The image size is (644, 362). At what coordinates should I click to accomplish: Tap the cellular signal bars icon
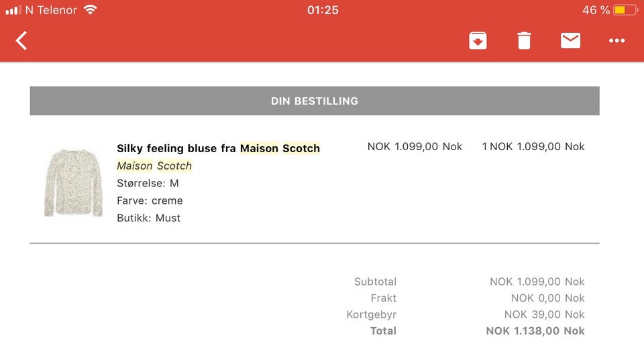[x=13, y=10]
